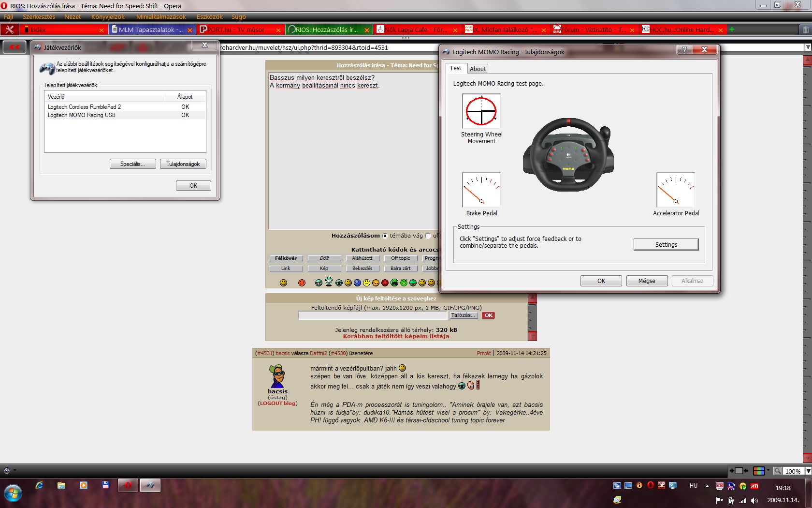Insert the blue sad-face emoticon
Image resolution: width=812 pixels, height=508 pixels.
pyautogui.click(x=357, y=283)
